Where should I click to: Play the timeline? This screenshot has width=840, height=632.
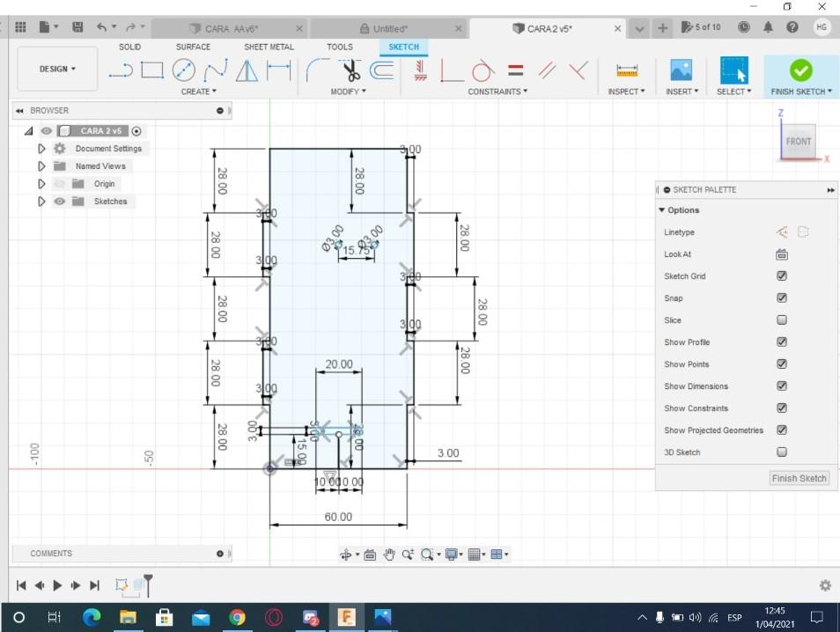pyautogui.click(x=57, y=585)
